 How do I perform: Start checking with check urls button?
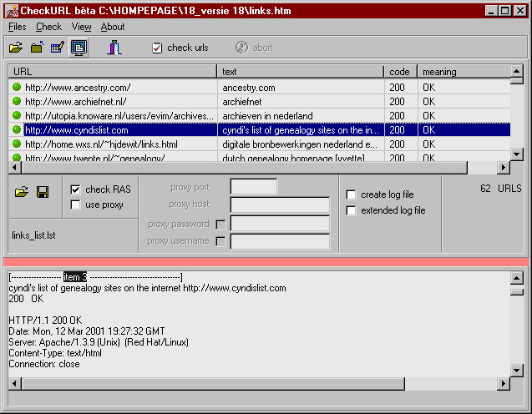[180, 48]
